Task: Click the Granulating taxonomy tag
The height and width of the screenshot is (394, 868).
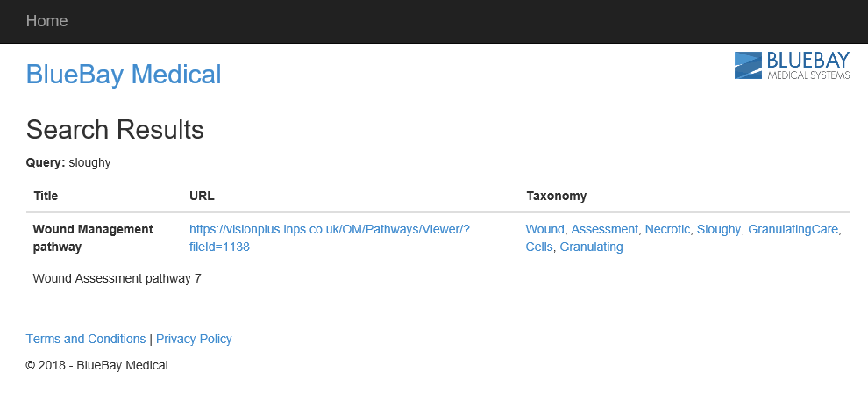Action: (591, 247)
